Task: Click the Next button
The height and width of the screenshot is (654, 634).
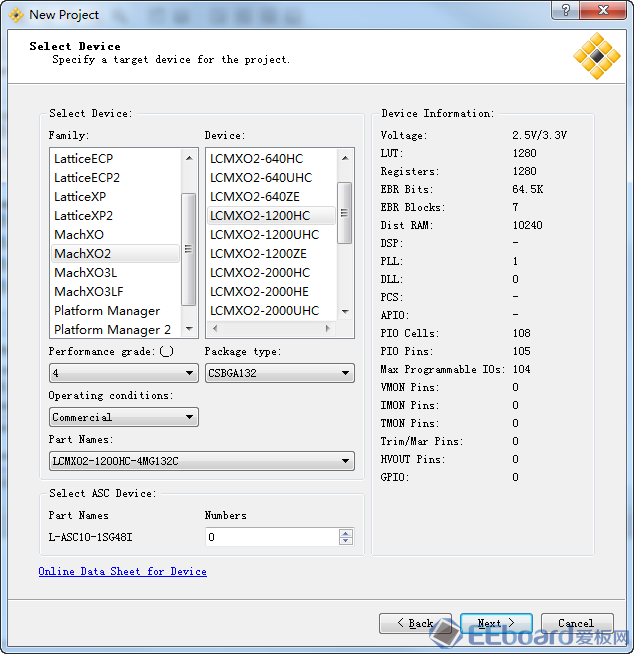Action: coord(496,624)
